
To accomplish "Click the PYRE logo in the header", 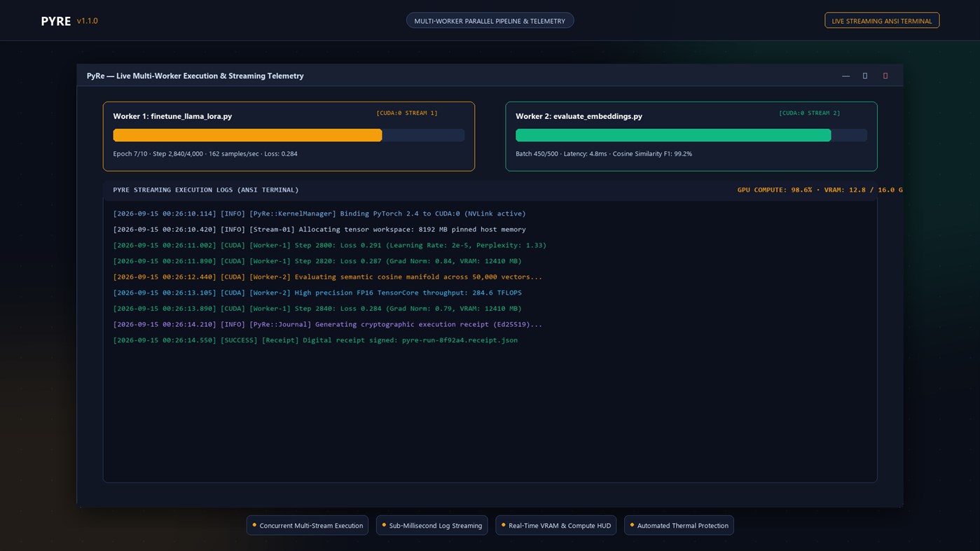I will tap(56, 21).
